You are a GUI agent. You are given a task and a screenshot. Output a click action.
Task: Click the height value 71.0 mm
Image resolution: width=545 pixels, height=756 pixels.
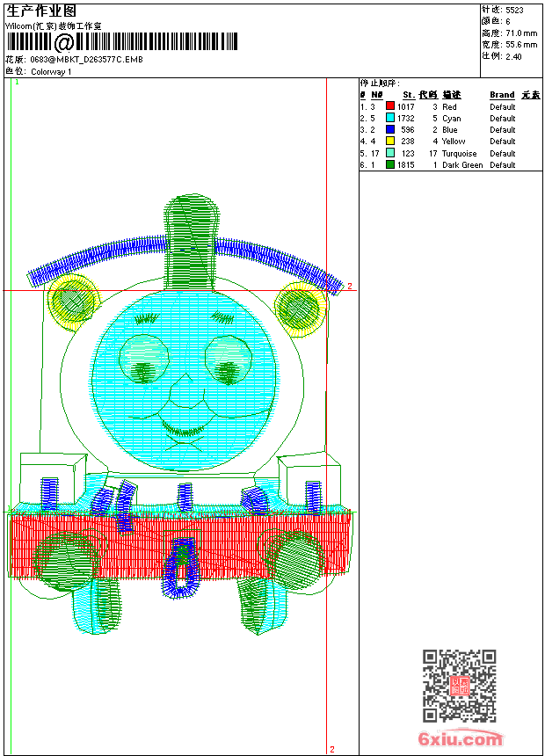521,33
